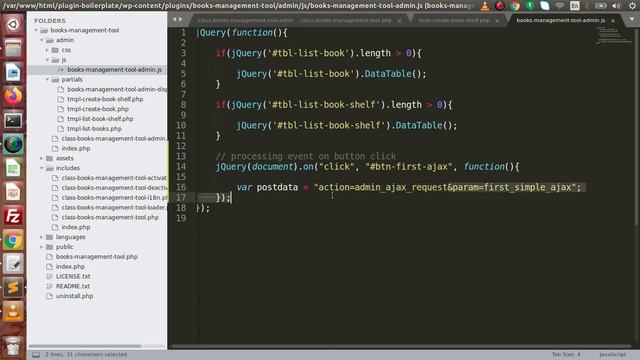
Task: Open the globe browser dock icon
Action: click(13, 144)
